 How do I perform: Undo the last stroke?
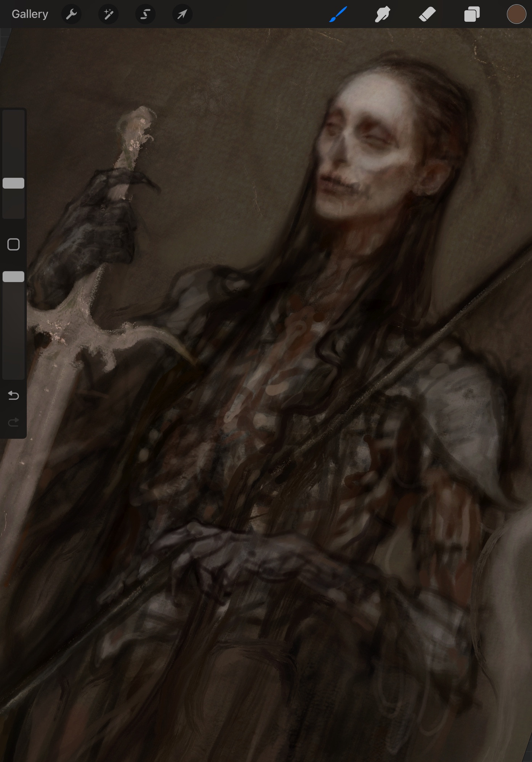pyautogui.click(x=13, y=395)
